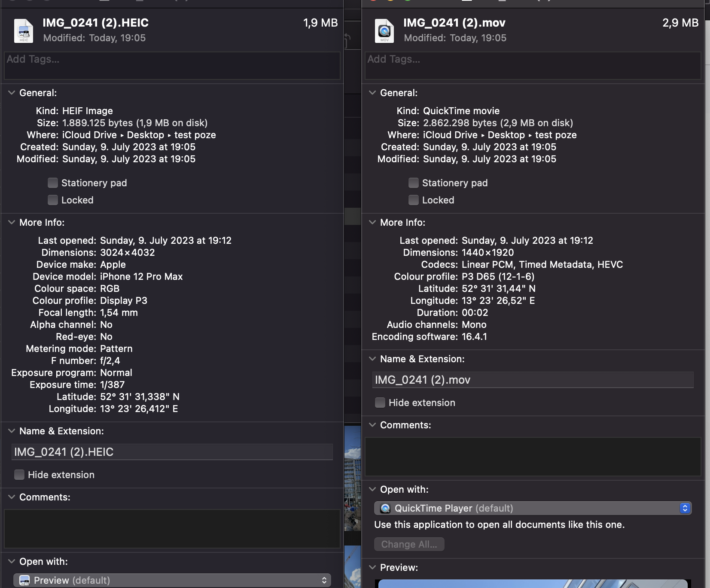Click the Add Tags field in the .mov window
Viewport: 710px width, 588px height.
coord(533,66)
